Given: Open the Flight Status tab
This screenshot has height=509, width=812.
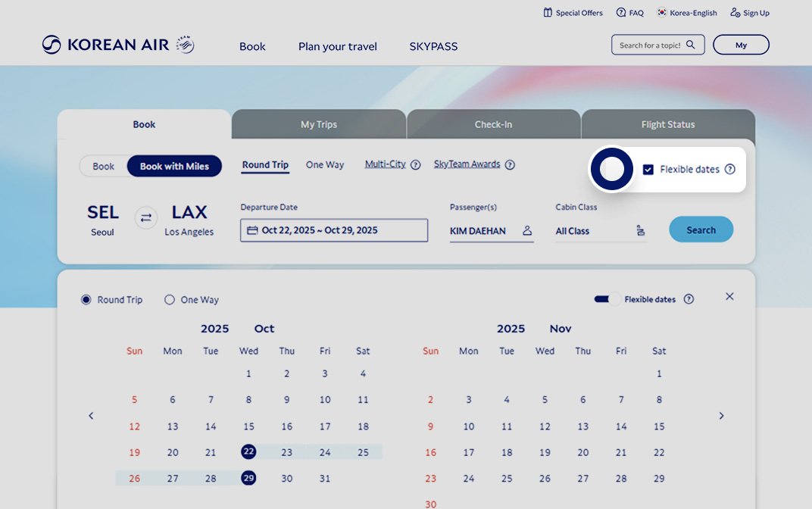Looking at the screenshot, I should [668, 124].
